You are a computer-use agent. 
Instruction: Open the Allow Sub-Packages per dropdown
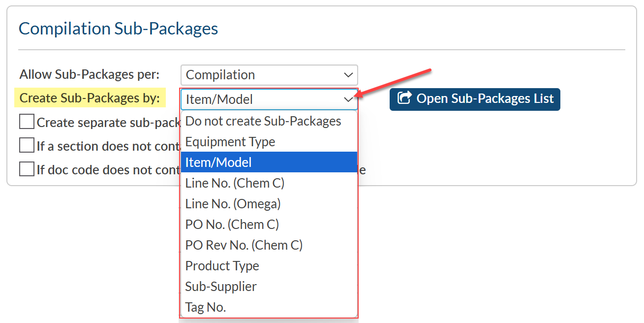[269, 75]
